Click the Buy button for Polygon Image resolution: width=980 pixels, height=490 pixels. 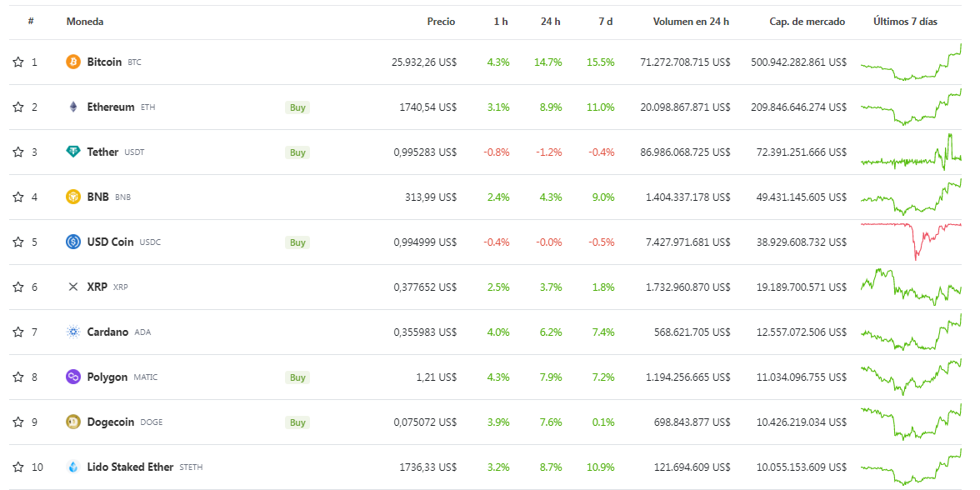coord(297,377)
